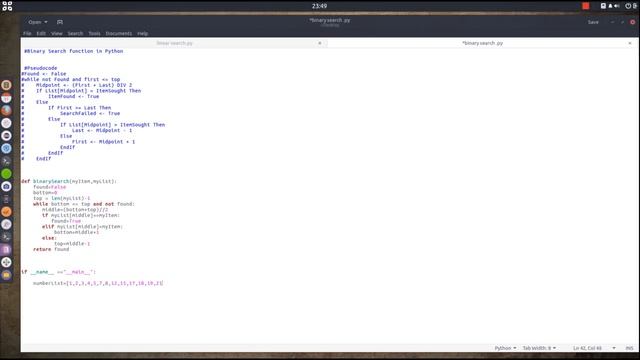Screen dimensions: 640x360
Task: Open the Tab Width dropdown
Action: tap(539, 348)
